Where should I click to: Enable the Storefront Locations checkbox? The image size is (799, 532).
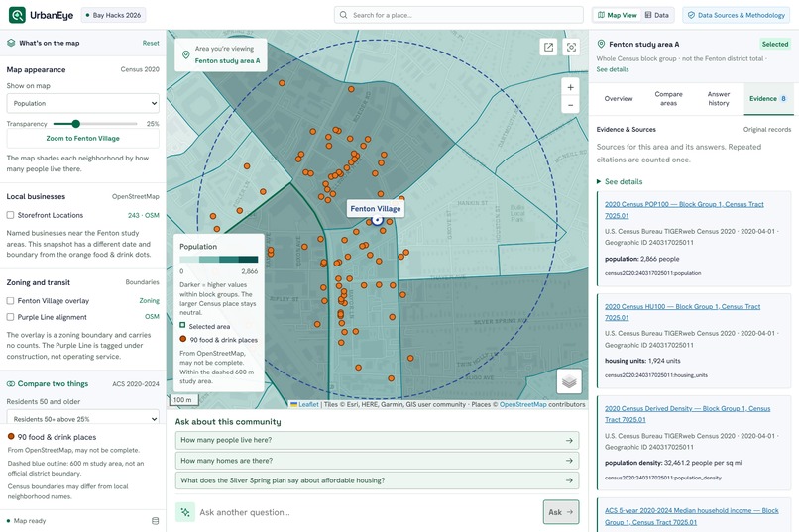[x=10, y=215]
